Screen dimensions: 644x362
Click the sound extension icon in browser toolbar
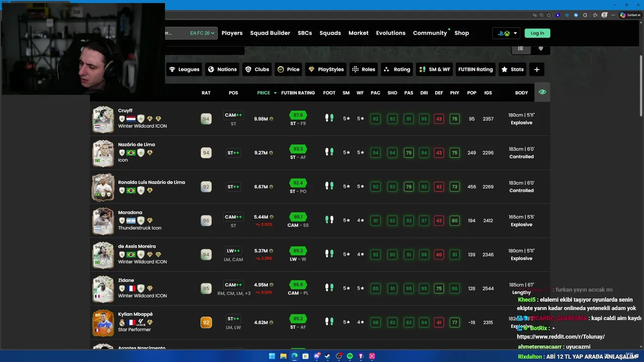[567, 15]
